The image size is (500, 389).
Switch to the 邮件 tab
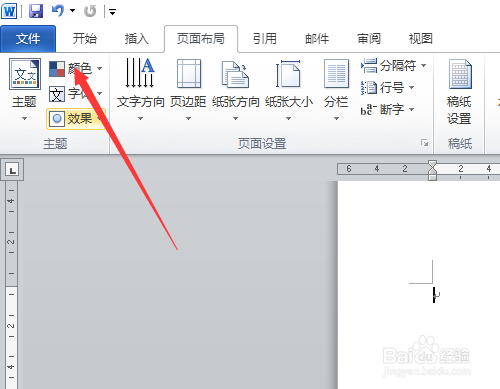tap(317, 39)
